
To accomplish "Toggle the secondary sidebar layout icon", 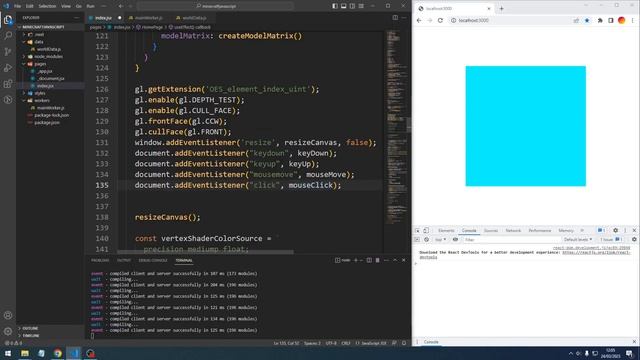I will click(x=352, y=6).
